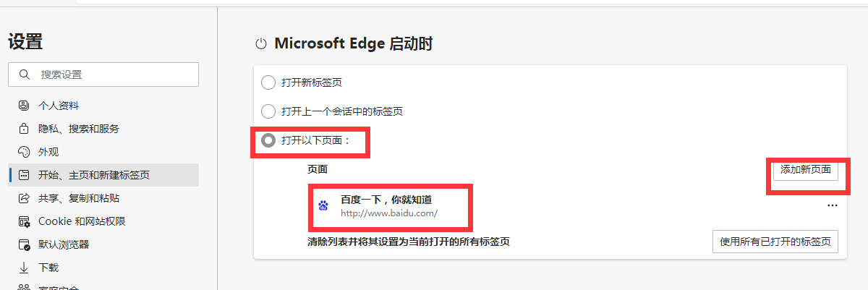Click the 添加新页面 button

(x=805, y=171)
